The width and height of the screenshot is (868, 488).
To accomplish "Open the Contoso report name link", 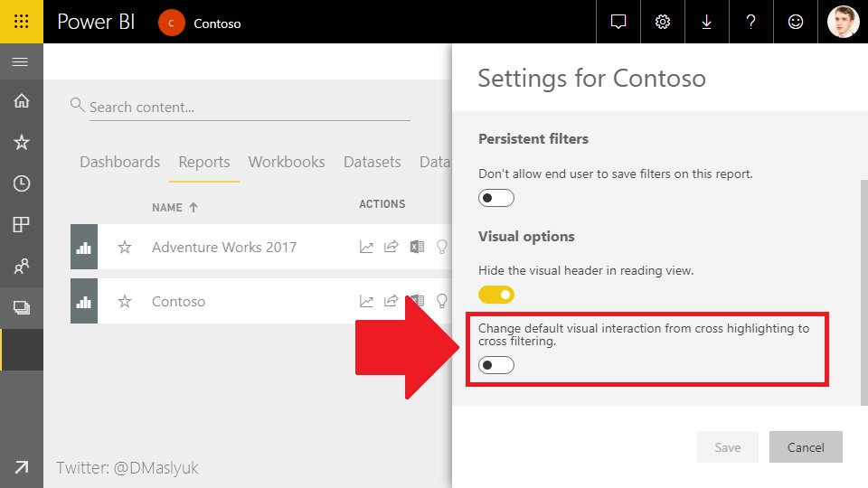I will pyautogui.click(x=178, y=301).
